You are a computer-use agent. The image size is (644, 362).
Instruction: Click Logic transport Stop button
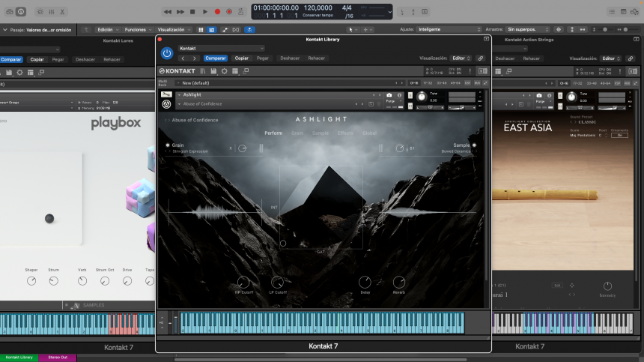[x=192, y=12]
